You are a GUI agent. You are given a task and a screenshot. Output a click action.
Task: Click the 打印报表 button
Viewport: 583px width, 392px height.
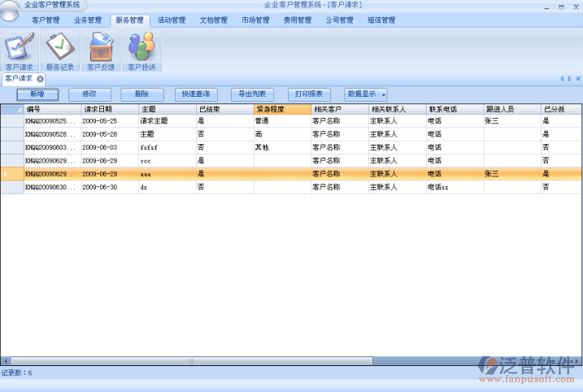[x=309, y=94]
